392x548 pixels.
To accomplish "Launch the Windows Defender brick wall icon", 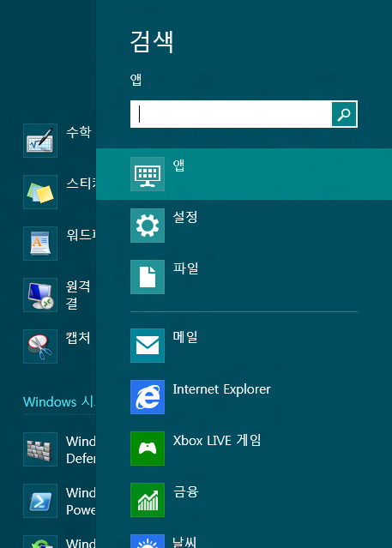I will point(40,449).
